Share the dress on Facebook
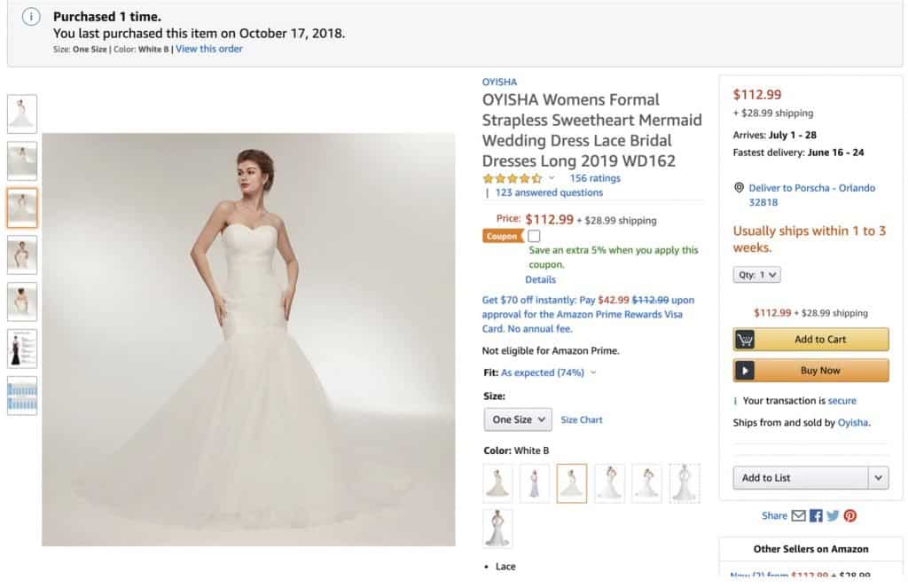The image size is (908, 588). pos(816,515)
